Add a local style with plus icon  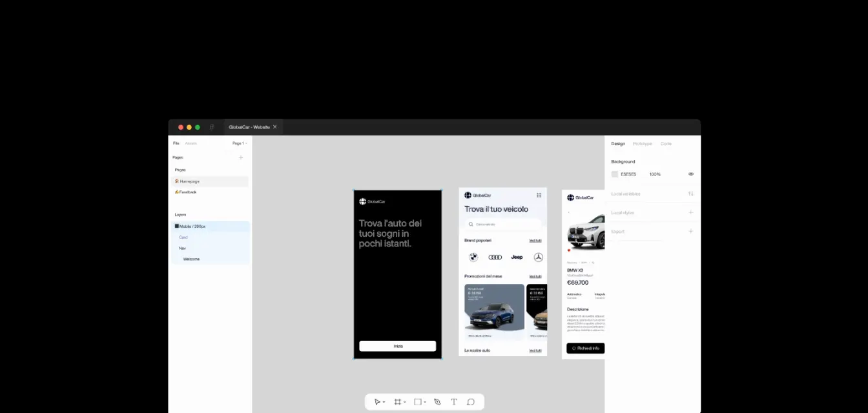pyautogui.click(x=691, y=212)
